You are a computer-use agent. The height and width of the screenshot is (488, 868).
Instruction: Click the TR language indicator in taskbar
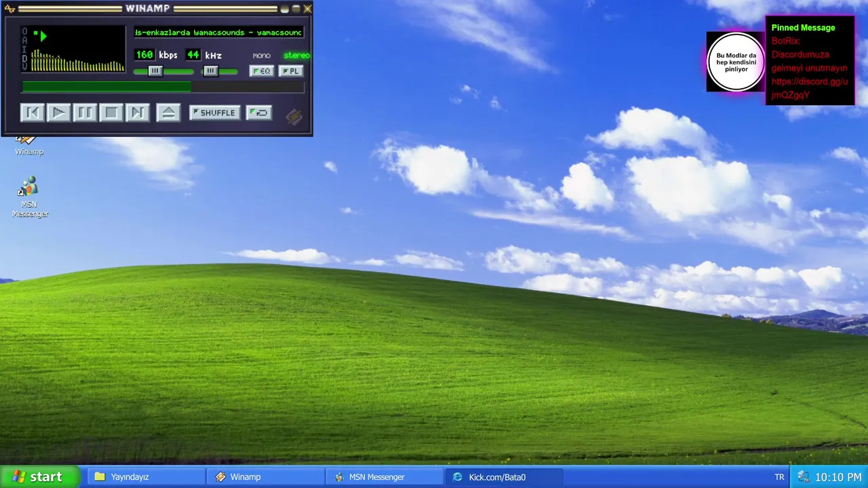pyautogui.click(x=780, y=477)
